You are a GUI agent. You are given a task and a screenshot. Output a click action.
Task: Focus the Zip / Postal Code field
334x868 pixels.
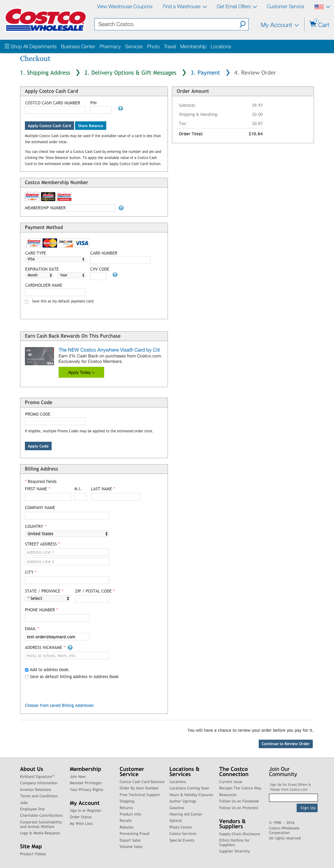[x=92, y=599]
